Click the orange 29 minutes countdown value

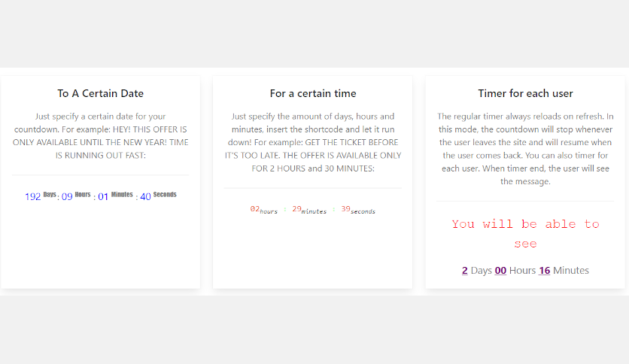[296, 209]
